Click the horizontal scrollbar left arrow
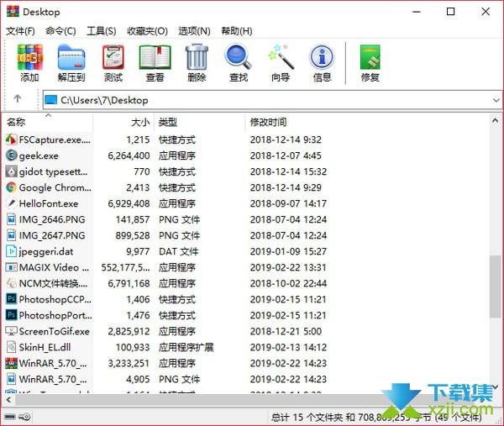 pyautogui.click(x=8, y=400)
